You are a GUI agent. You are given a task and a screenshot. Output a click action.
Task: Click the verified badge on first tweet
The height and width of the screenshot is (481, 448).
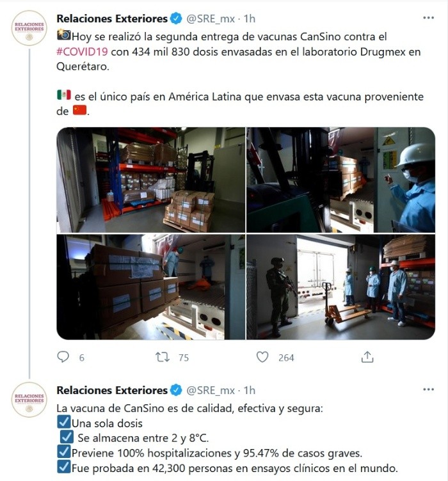176,19
